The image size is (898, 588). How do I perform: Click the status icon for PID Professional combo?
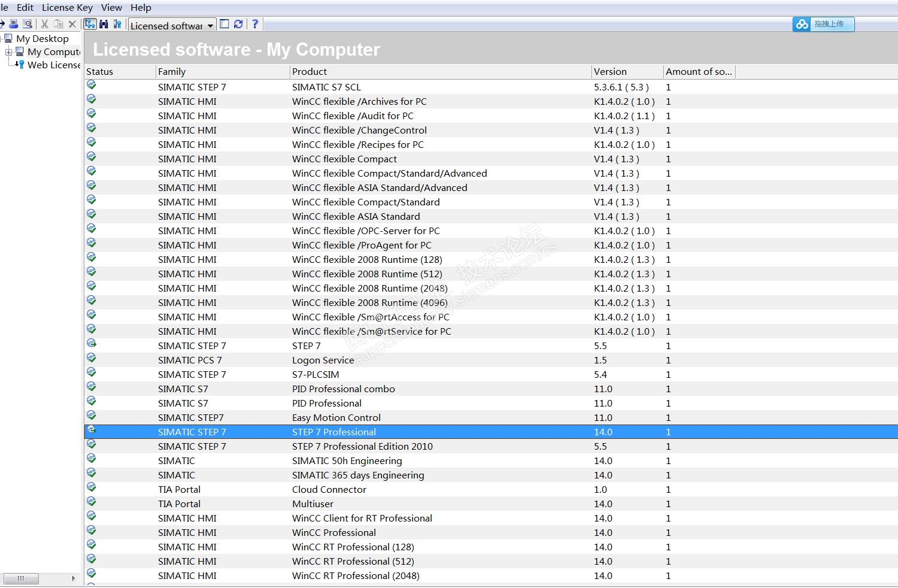point(92,387)
